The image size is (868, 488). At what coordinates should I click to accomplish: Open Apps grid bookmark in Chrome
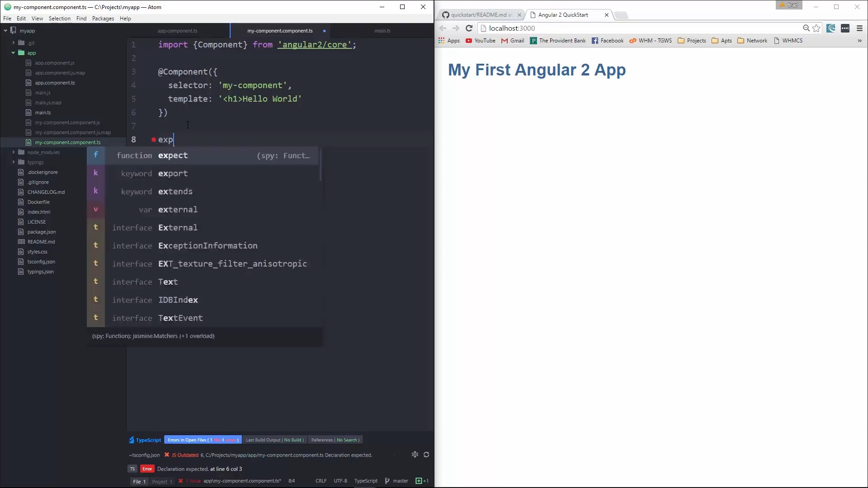click(449, 41)
